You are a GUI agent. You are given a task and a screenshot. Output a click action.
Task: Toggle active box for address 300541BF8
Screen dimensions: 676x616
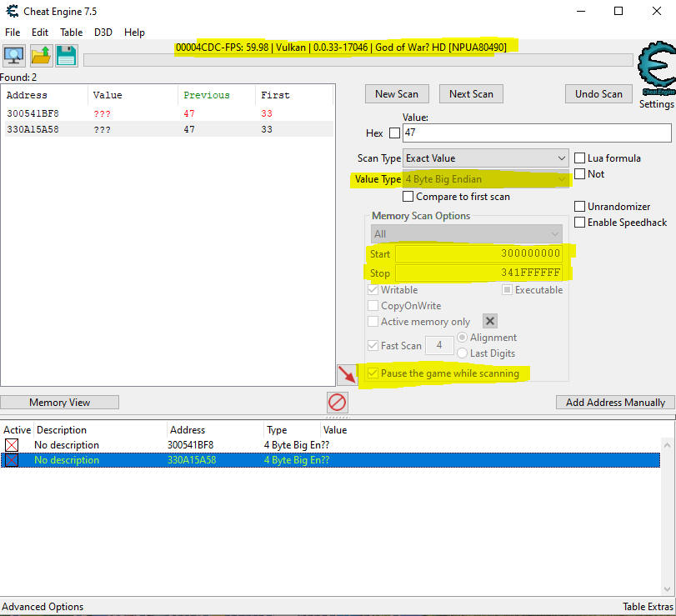pos(12,445)
